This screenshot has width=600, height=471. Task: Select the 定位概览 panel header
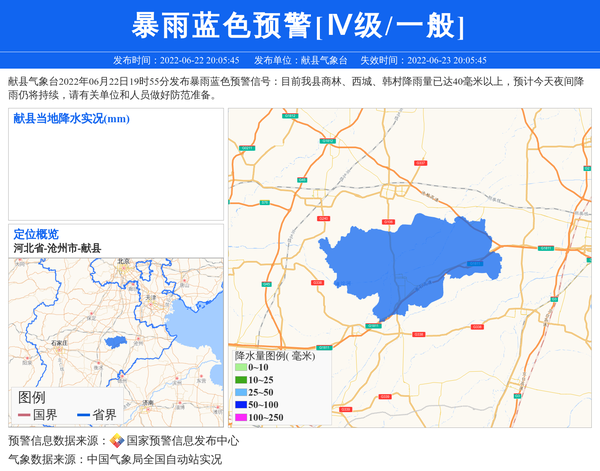[x=36, y=234]
